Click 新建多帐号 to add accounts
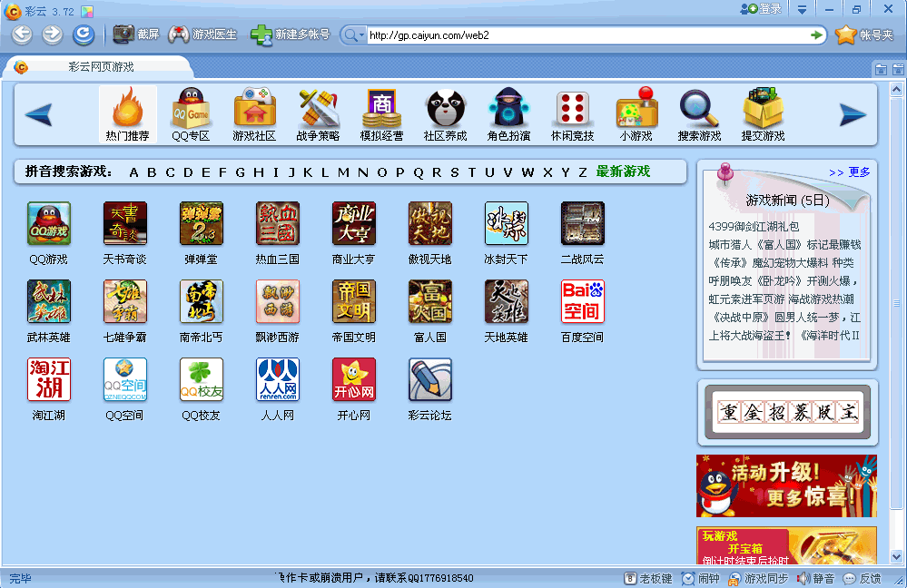 point(290,34)
